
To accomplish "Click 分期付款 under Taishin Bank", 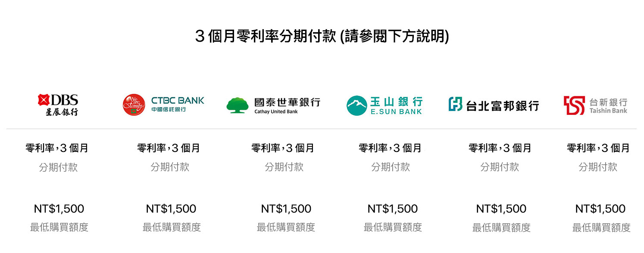I will pyautogui.click(x=598, y=167).
